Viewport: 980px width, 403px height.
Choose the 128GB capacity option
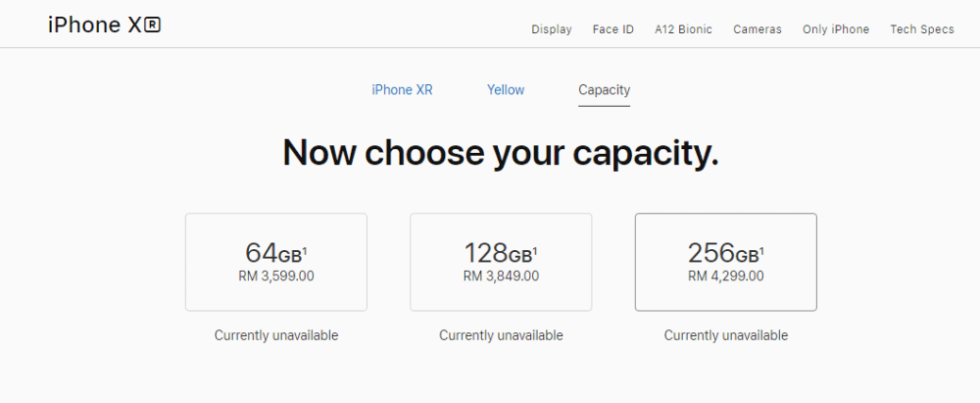(x=501, y=262)
